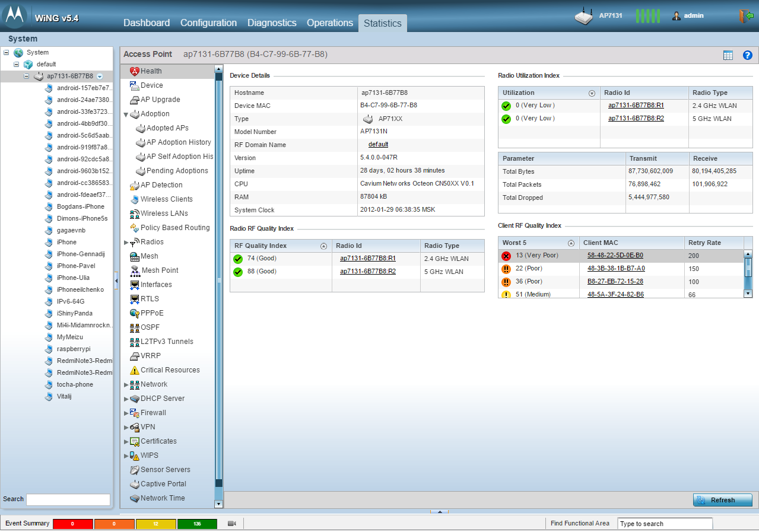Open client MAC 58-48-22-5D-0E-B0 link
Image resolution: width=759 pixels, height=532 pixels.
615,256
